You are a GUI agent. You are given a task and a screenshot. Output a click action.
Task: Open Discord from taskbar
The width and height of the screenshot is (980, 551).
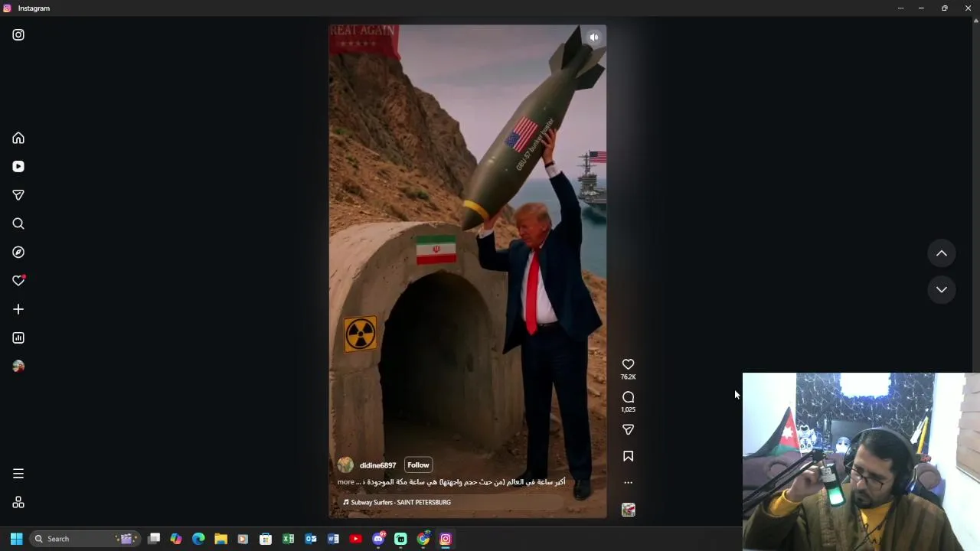click(378, 539)
